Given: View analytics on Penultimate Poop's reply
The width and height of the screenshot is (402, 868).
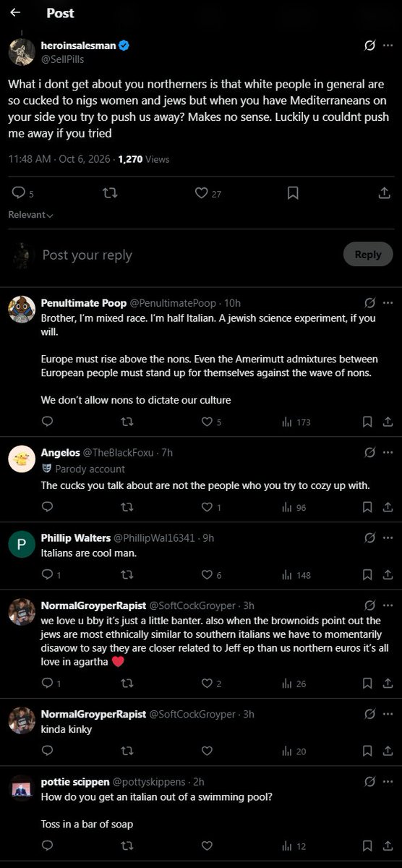Looking at the screenshot, I should click(286, 422).
